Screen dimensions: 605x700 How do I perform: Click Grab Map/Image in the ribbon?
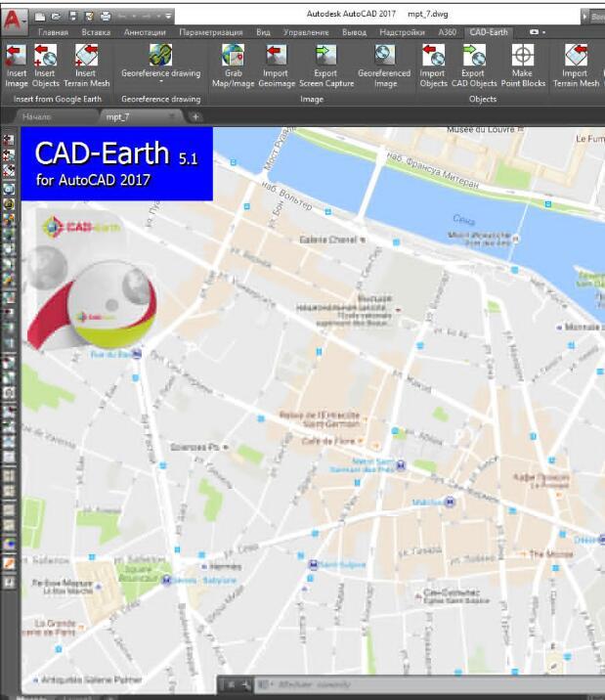pyautogui.click(x=233, y=66)
